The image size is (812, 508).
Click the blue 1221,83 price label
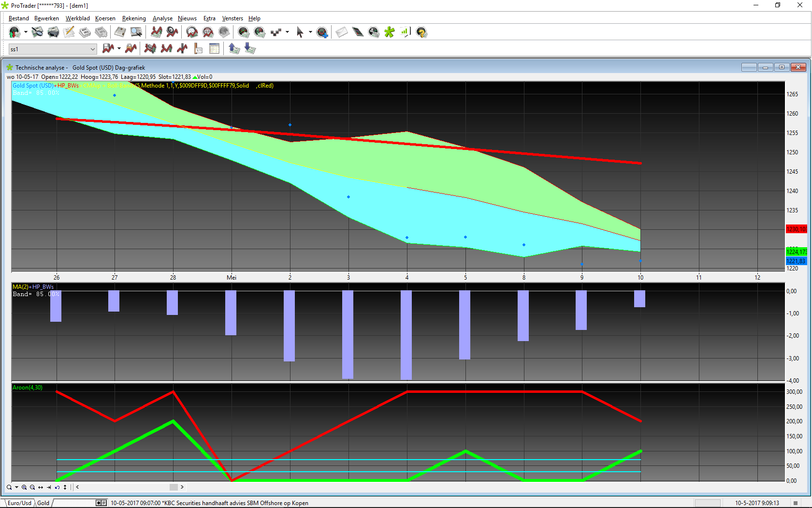coord(796,261)
